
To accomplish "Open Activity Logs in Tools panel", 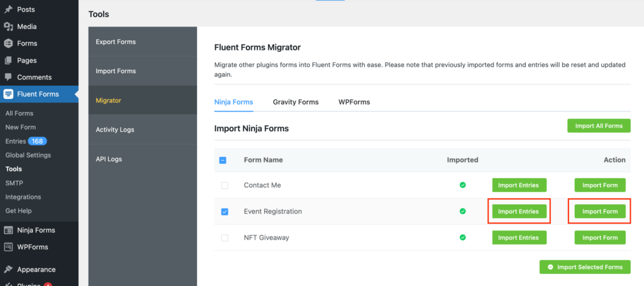I will point(143,130).
